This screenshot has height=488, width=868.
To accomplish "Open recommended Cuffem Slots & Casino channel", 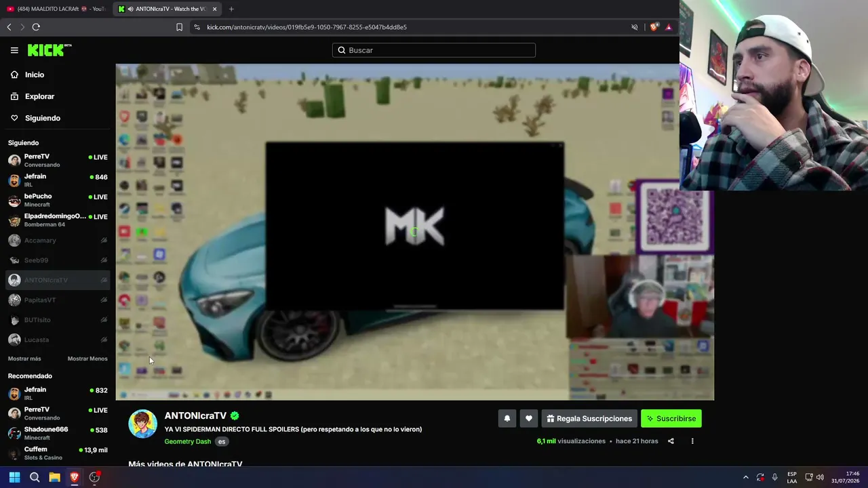I will coord(58,453).
